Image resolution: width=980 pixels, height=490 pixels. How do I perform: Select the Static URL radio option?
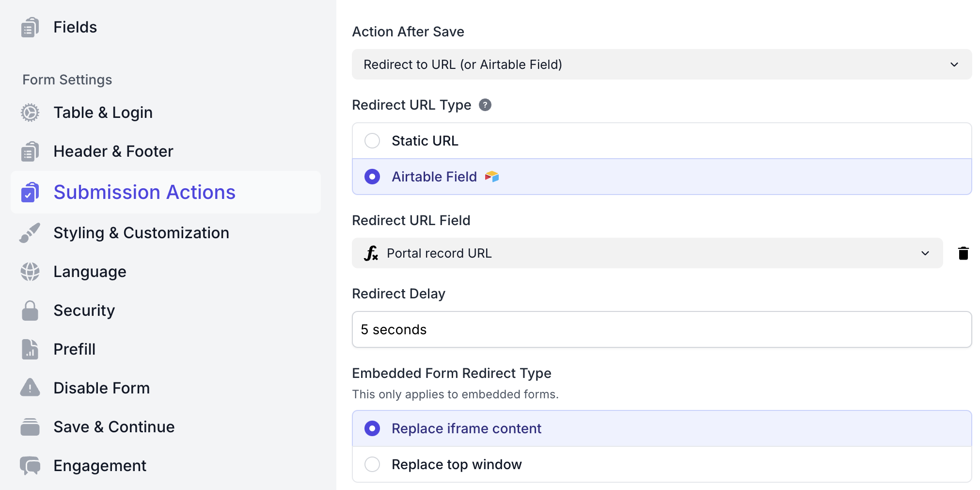pyautogui.click(x=372, y=141)
